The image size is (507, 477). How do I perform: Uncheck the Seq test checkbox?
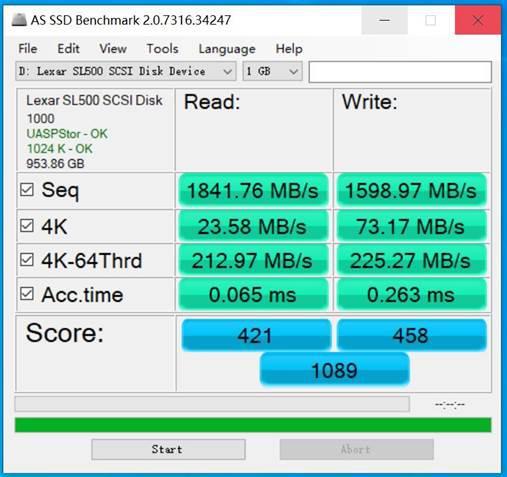(x=27, y=190)
